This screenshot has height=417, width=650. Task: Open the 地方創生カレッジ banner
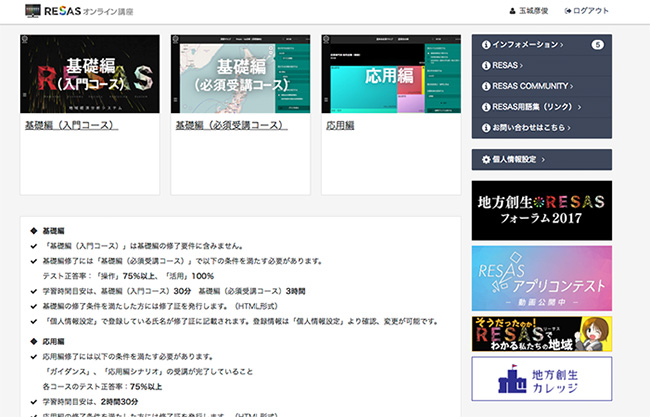[x=542, y=379]
